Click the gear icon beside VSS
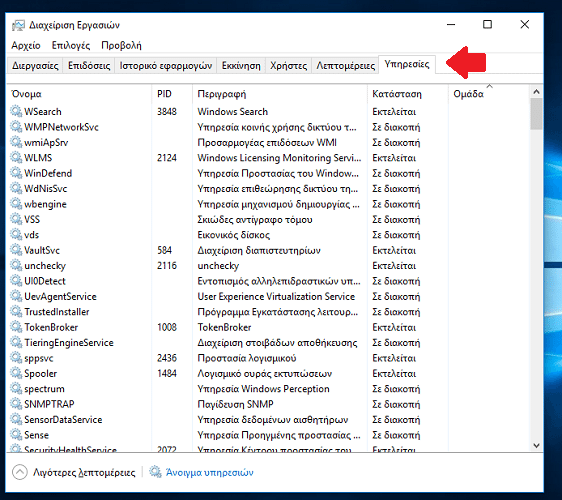The width and height of the screenshot is (562, 500). 16,219
